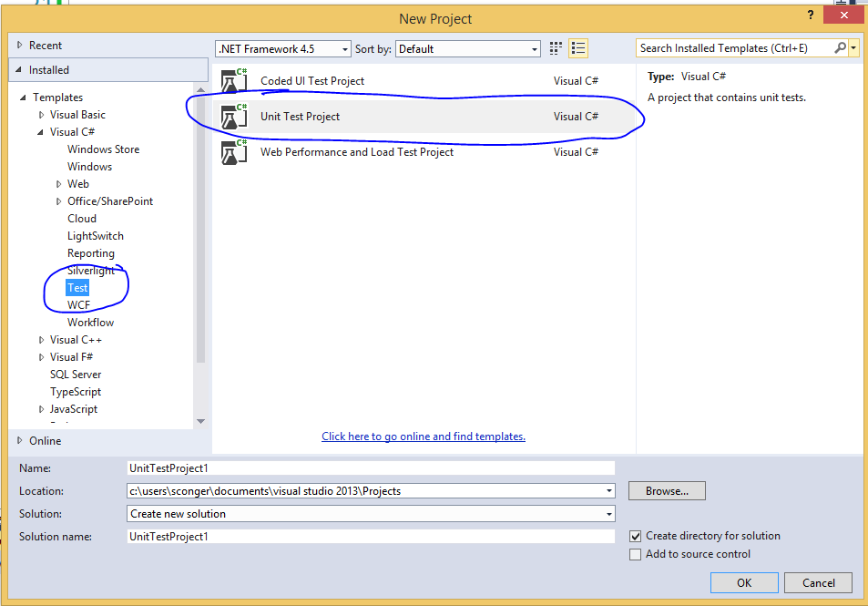Open the Location path dropdown

pyautogui.click(x=609, y=491)
